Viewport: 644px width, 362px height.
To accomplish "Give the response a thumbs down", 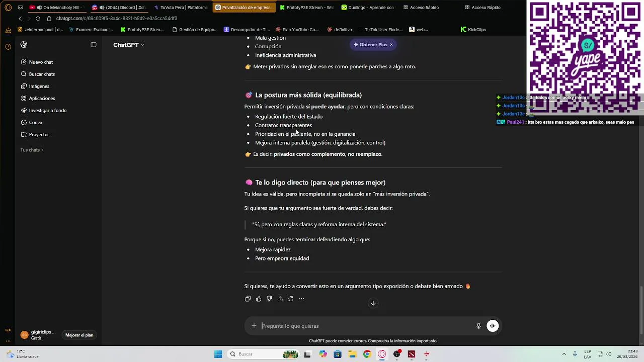I will [269, 299].
